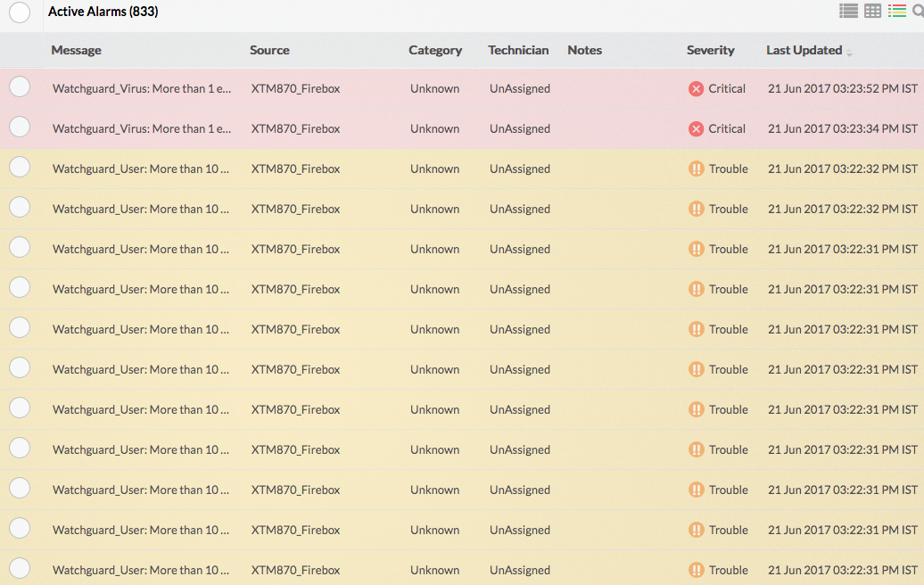Switch to list view layout
The height and width of the screenshot is (585, 924).
[x=847, y=11]
